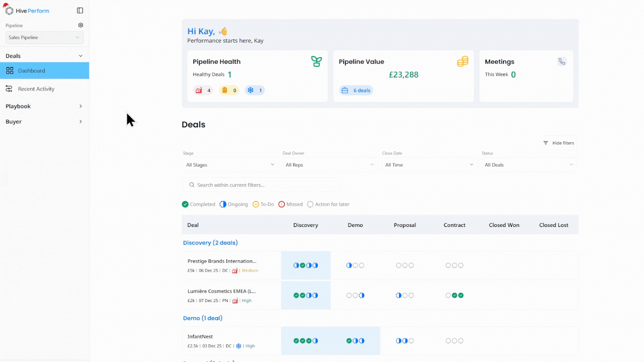Image resolution: width=644 pixels, height=362 pixels.
Task: Click the snowflake frozen deals badge
Action: 255,90
